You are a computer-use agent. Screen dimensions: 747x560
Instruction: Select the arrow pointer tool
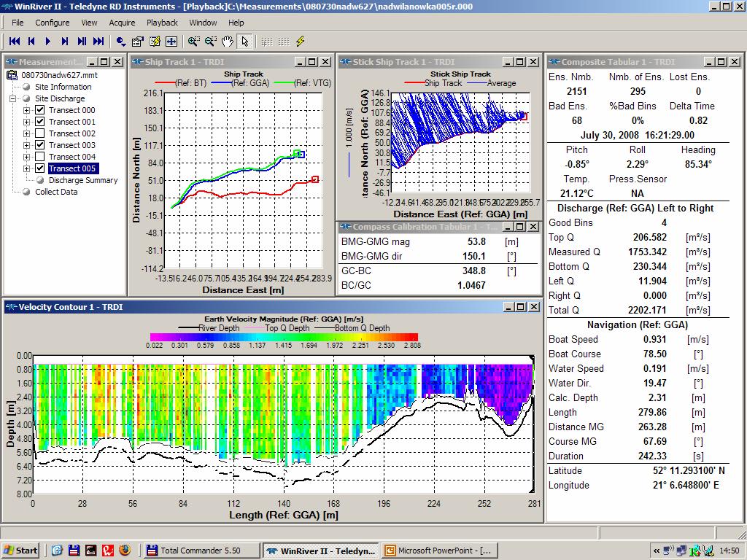[x=244, y=42]
